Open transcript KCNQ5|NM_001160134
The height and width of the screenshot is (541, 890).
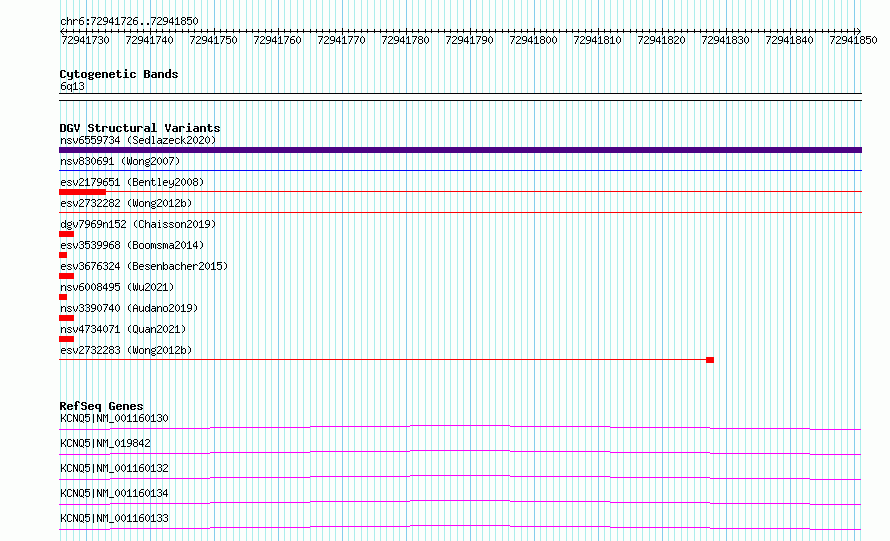pyautogui.click(x=114, y=493)
